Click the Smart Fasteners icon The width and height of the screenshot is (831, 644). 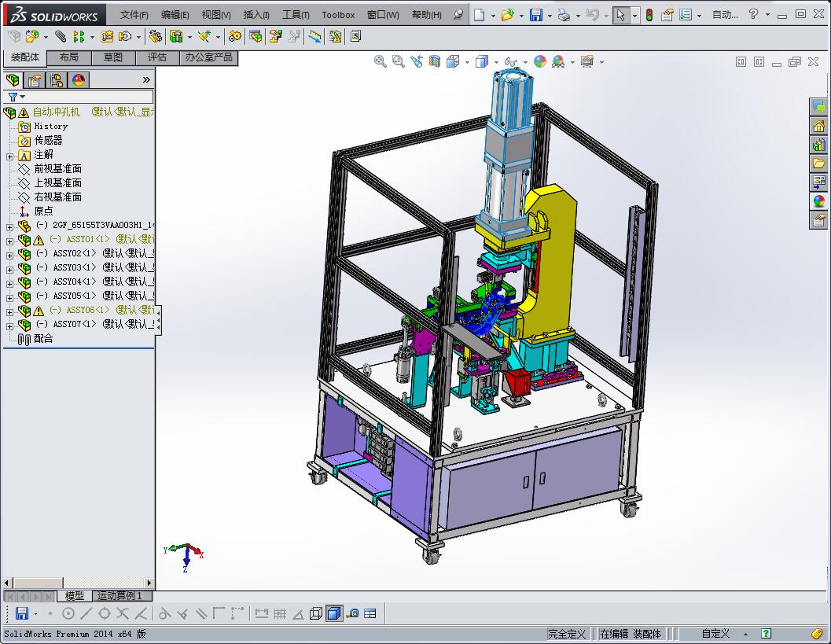coord(107,36)
